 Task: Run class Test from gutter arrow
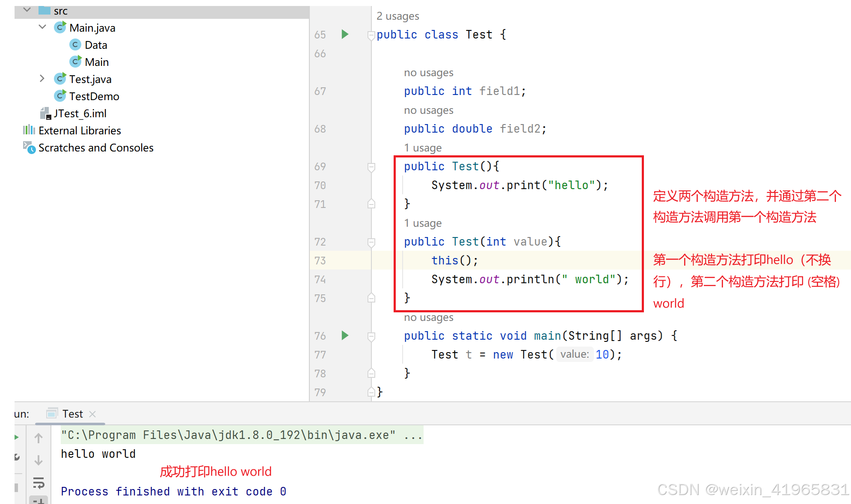tap(345, 34)
